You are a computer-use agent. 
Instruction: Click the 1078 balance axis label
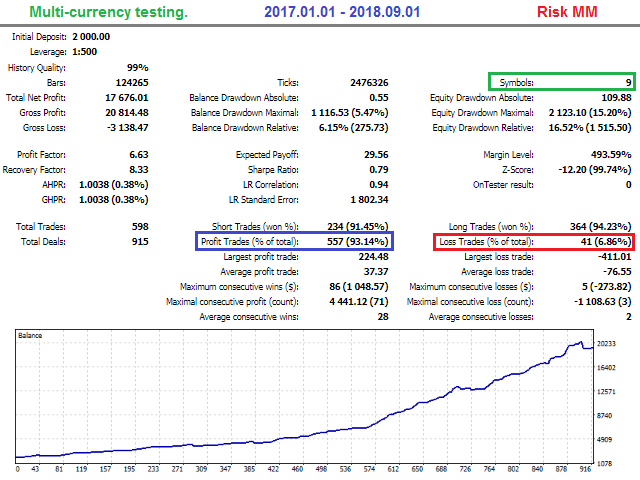[604, 464]
